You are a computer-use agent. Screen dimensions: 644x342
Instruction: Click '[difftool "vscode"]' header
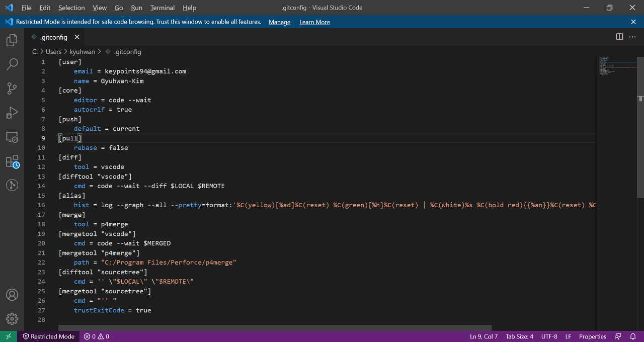[95, 176]
